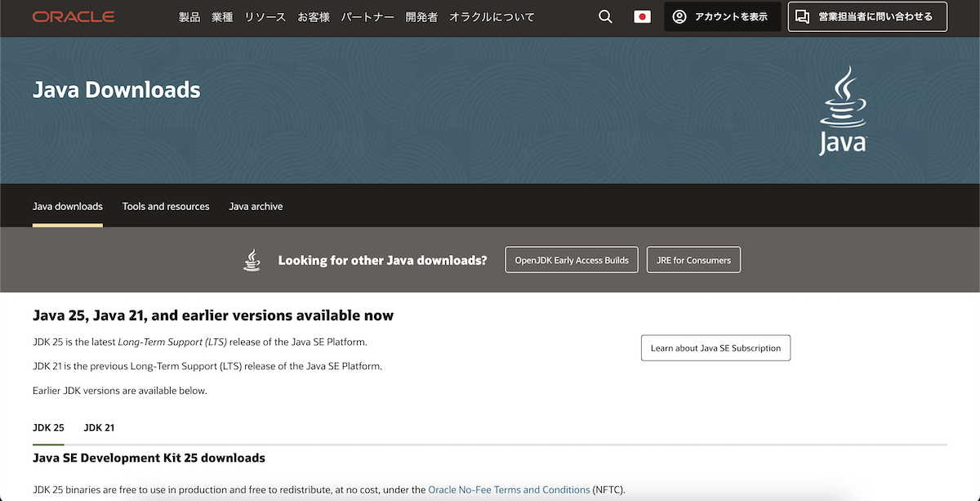980x501 pixels.
Task: Click Learn about Java SE Subscription
Action: 715,347
